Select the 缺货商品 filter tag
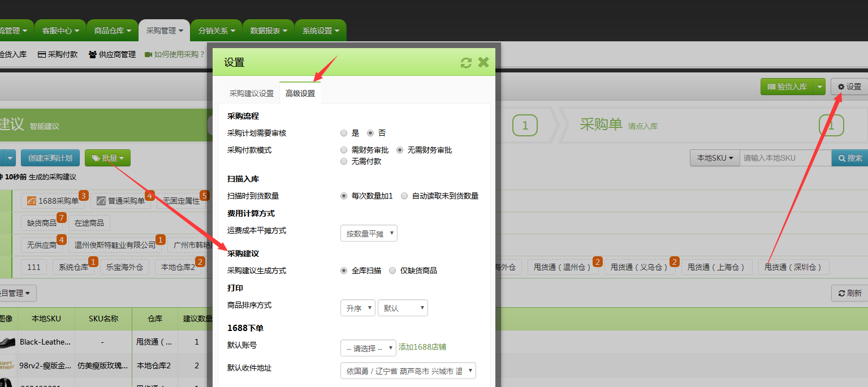The width and height of the screenshot is (868, 387). coord(42,223)
